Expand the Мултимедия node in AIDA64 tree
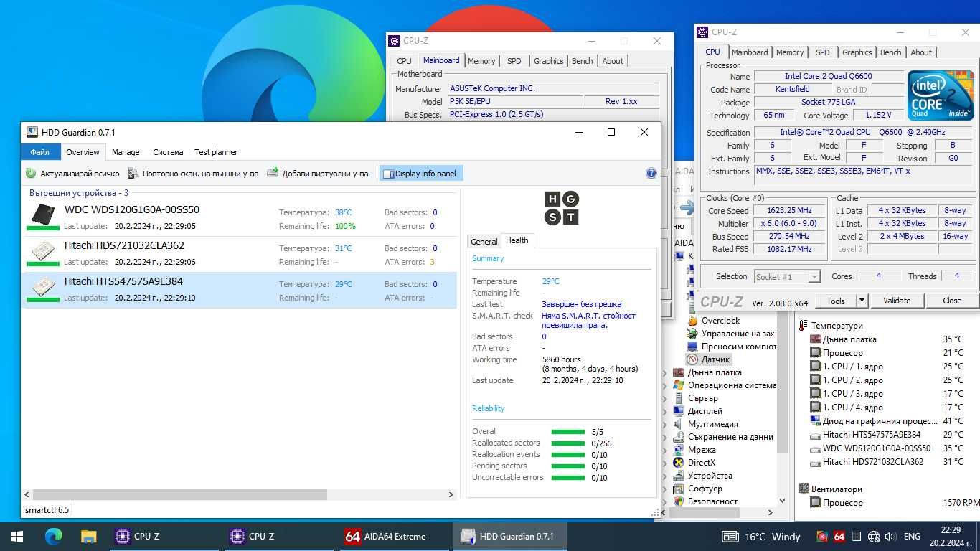The image size is (980, 551). pyautogui.click(x=665, y=425)
